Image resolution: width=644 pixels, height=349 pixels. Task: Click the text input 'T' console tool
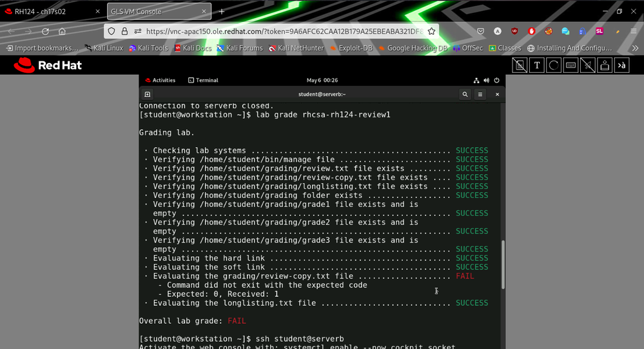536,65
